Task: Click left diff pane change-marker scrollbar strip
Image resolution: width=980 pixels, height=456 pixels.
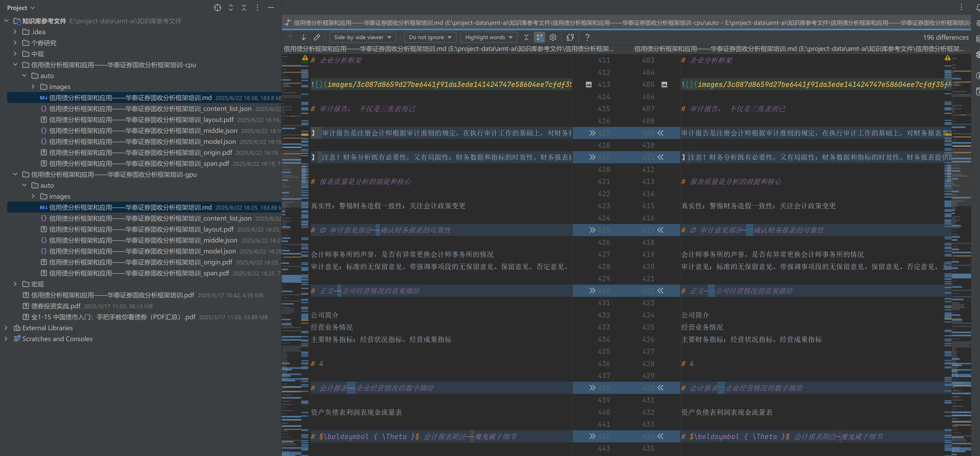Action: [x=305, y=255]
